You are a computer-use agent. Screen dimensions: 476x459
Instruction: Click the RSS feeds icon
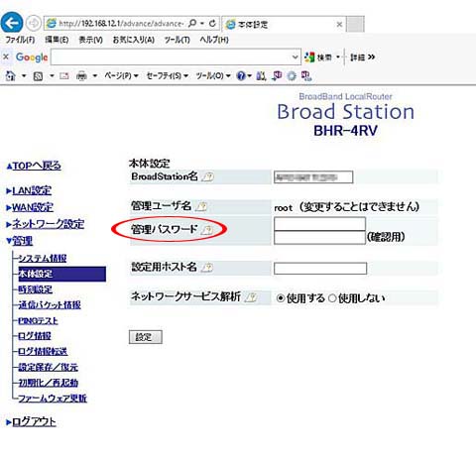tap(39, 76)
